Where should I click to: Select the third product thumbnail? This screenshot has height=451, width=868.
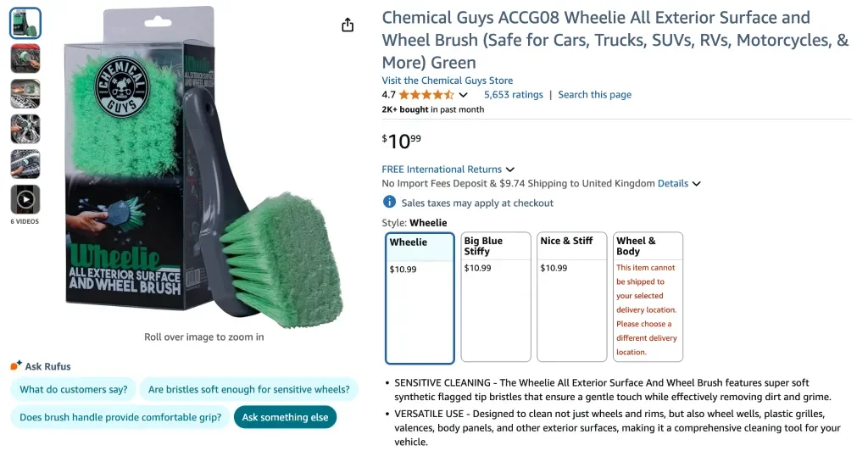coord(25,93)
